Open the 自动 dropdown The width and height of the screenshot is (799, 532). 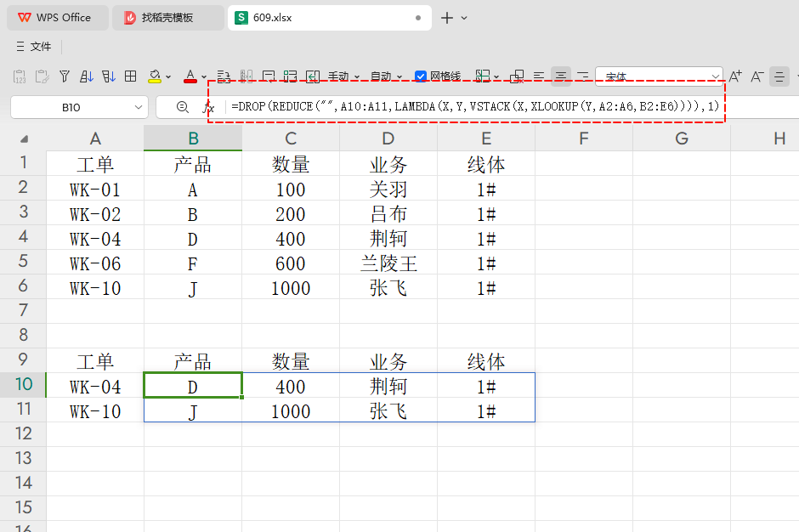pyautogui.click(x=386, y=76)
